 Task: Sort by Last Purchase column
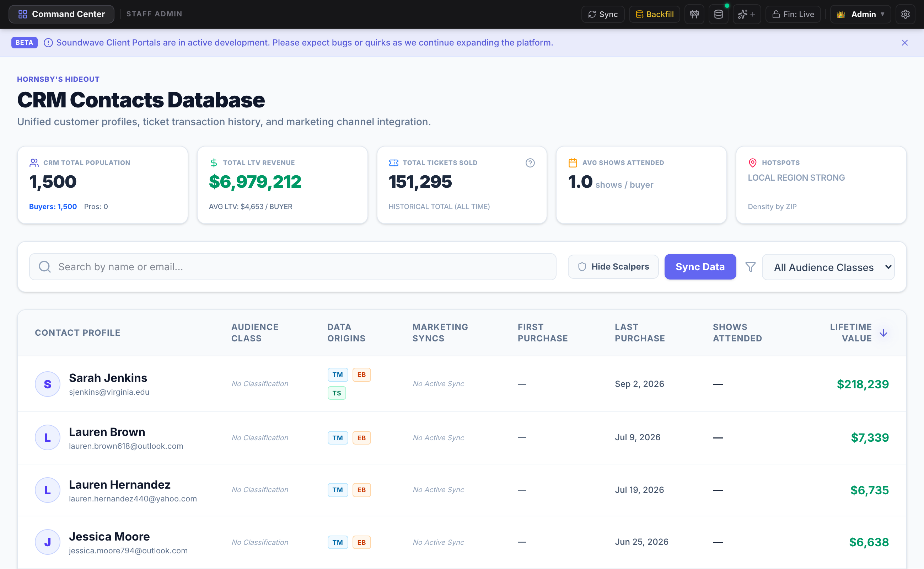(x=640, y=333)
